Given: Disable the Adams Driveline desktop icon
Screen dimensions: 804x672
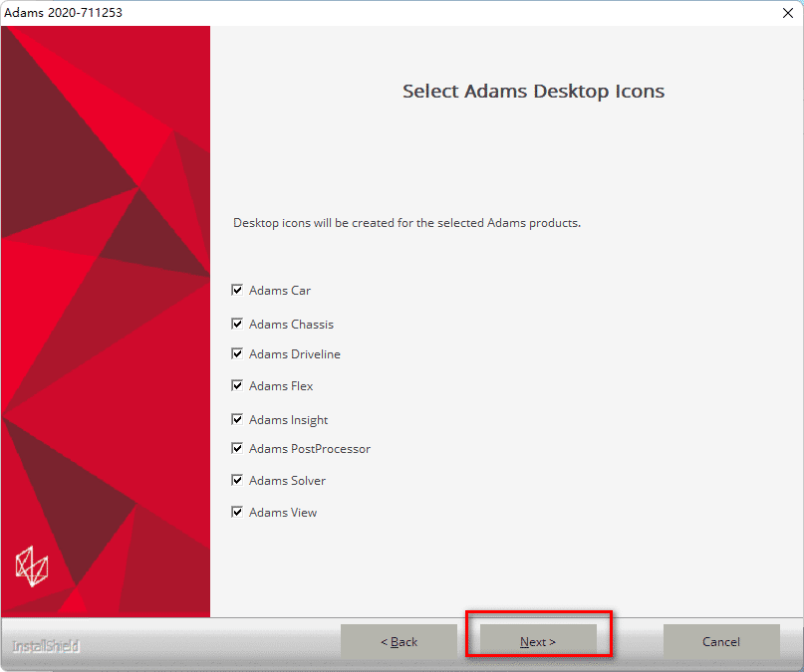Looking at the screenshot, I should (237, 353).
